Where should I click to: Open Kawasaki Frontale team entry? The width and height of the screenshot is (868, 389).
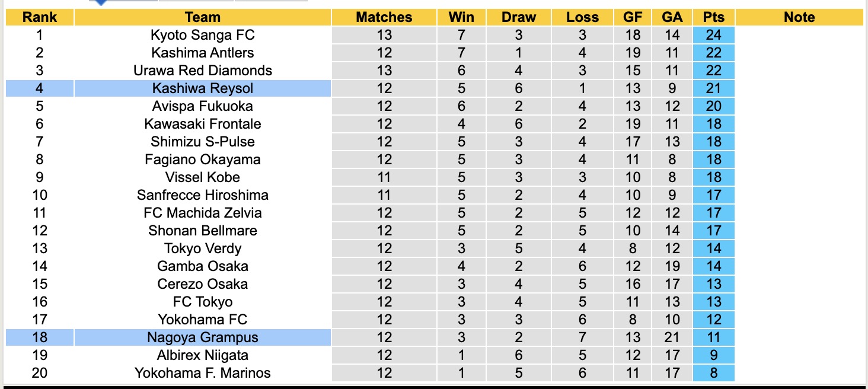pyautogui.click(x=202, y=124)
